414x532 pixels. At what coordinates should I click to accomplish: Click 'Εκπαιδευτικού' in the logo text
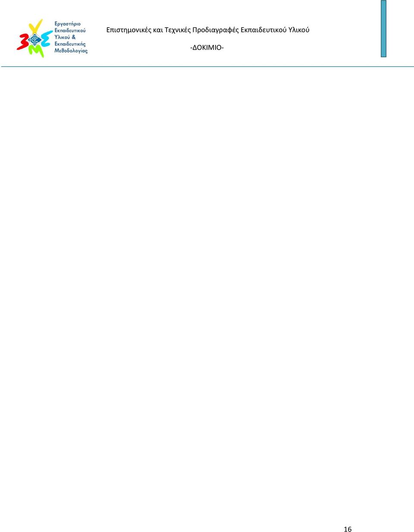pos(70,31)
